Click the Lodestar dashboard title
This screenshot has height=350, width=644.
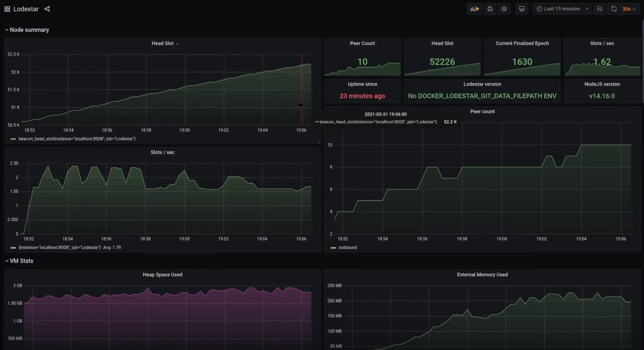coord(26,9)
